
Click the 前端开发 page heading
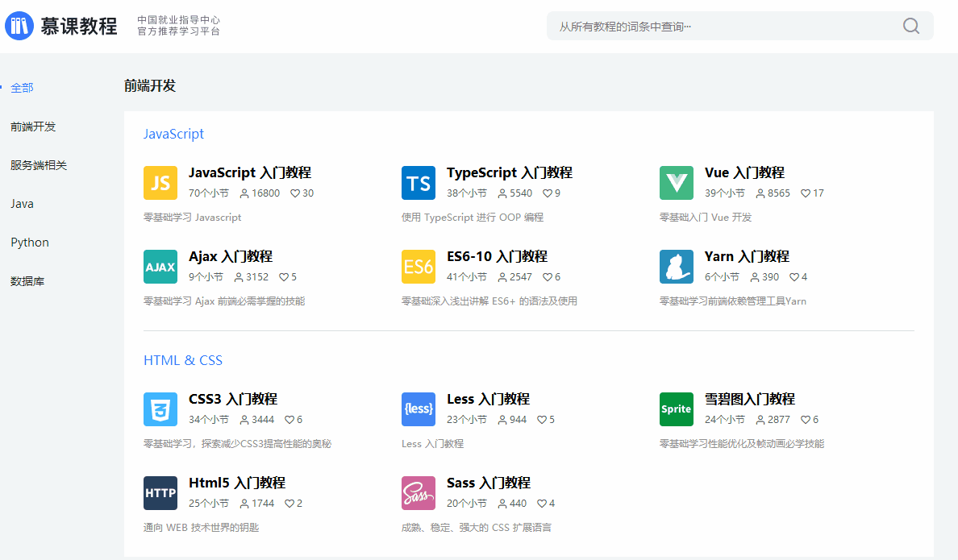pos(150,85)
